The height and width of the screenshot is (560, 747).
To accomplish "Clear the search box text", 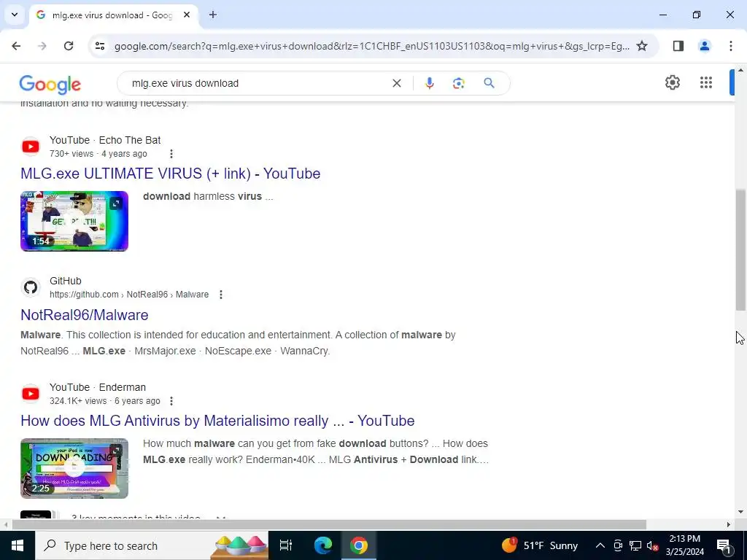I will tap(396, 83).
